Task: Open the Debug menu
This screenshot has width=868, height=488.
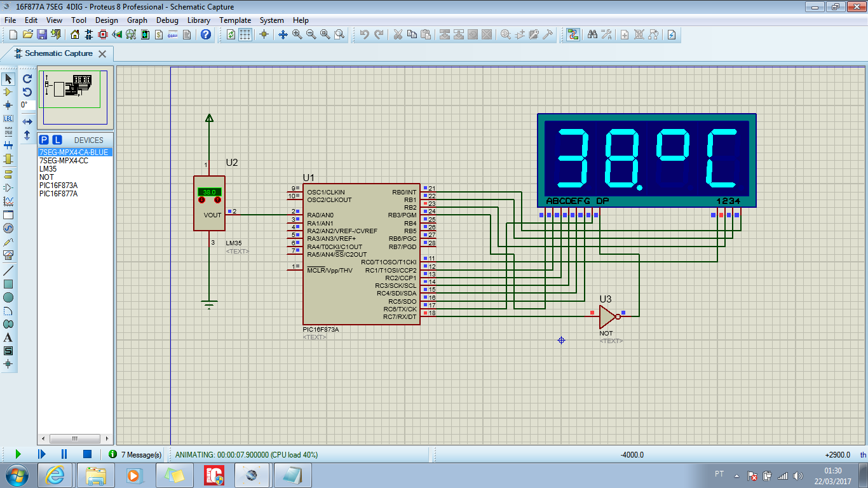Action: pos(167,20)
